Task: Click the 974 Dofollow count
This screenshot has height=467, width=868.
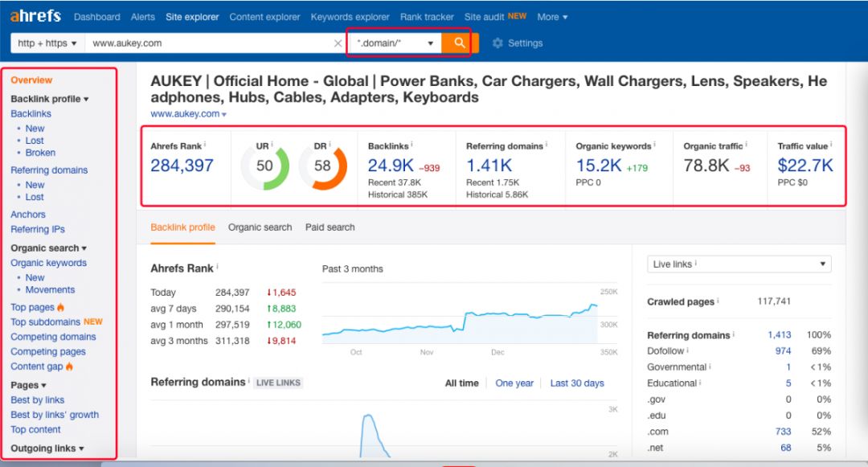Action: [x=783, y=350]
